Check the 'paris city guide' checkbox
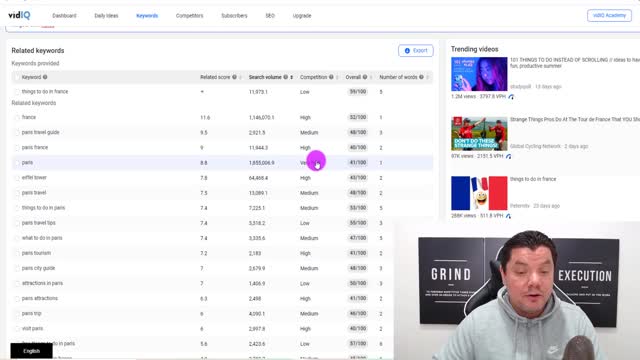 coord(17,269)
